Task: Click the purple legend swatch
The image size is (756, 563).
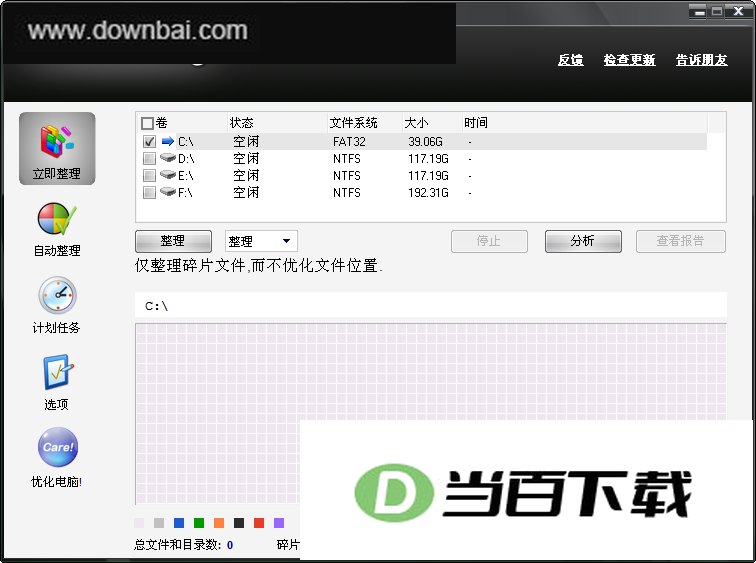Action: coord(279,523)
